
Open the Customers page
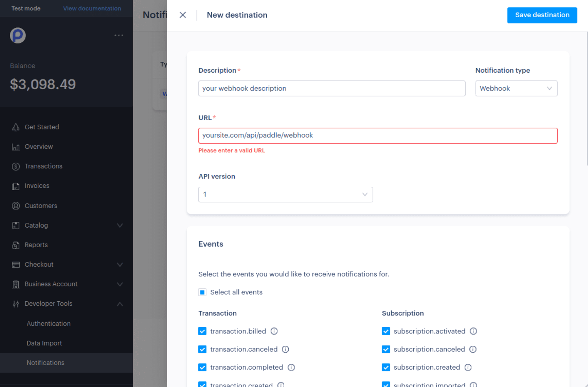[x=41, y=206]
